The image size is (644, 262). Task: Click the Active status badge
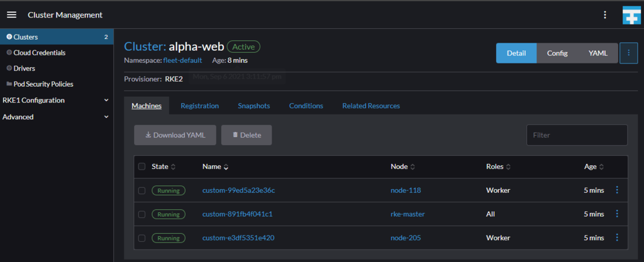243,46
